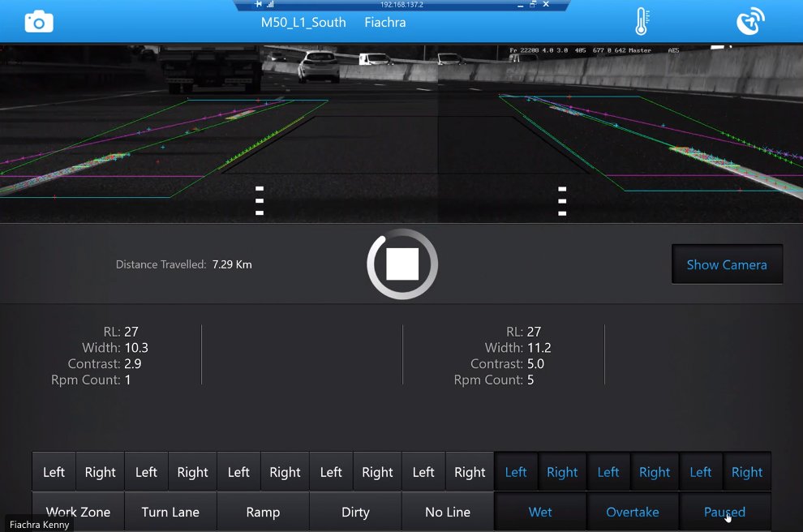This screenshot has height=532, width=803.
Task: Select Left above the Dirty button
Action: 331,471
